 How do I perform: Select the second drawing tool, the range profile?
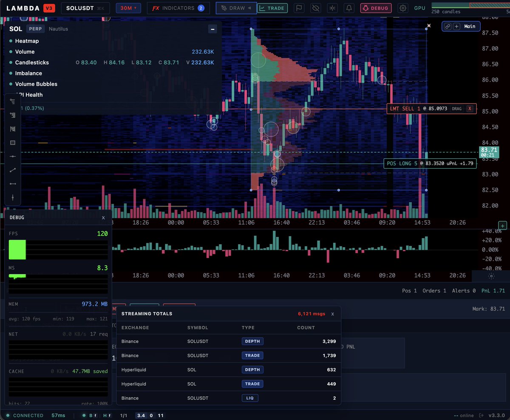[13, 115]
